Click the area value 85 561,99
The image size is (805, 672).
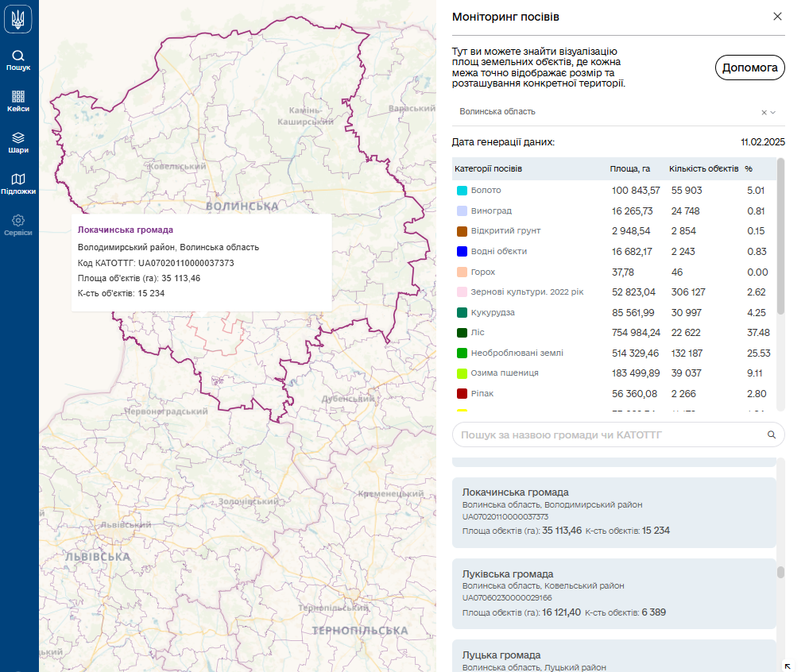(633, 312)
